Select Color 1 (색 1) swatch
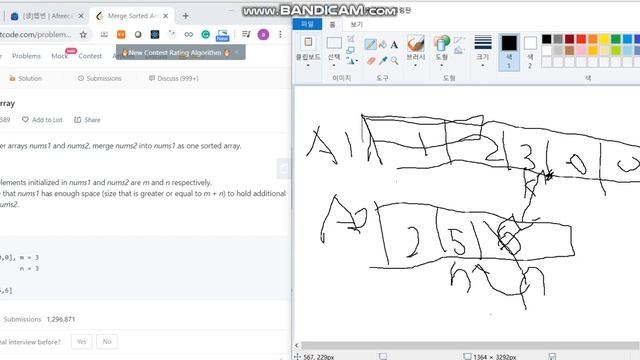The height and width of the screenshot is (360, 640). click(x=509, y=52)
